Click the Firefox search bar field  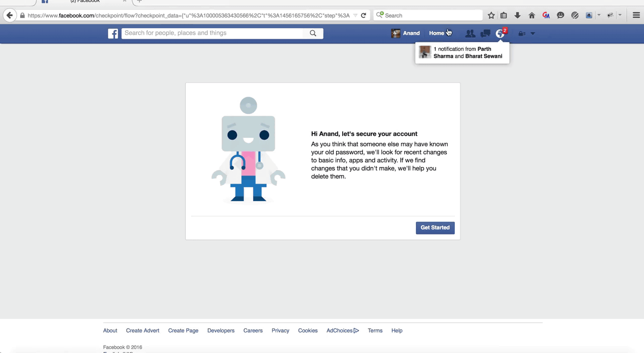pos(429,16)
